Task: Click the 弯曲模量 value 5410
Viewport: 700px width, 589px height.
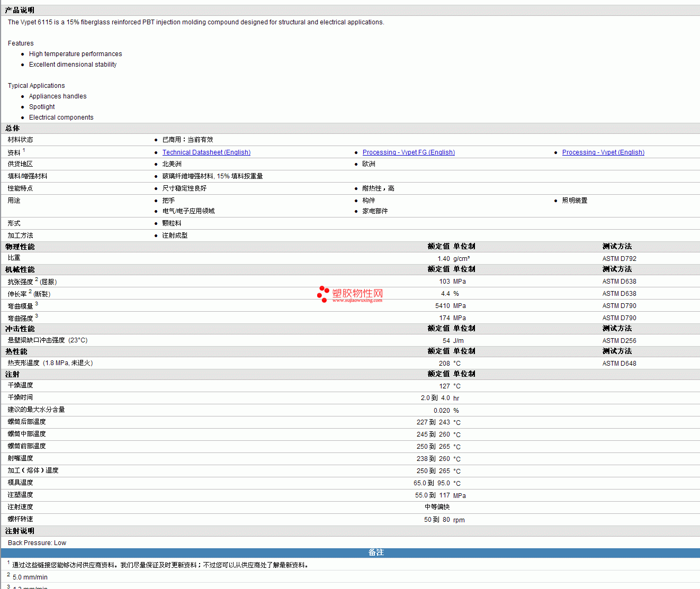Action: point(443,306)
